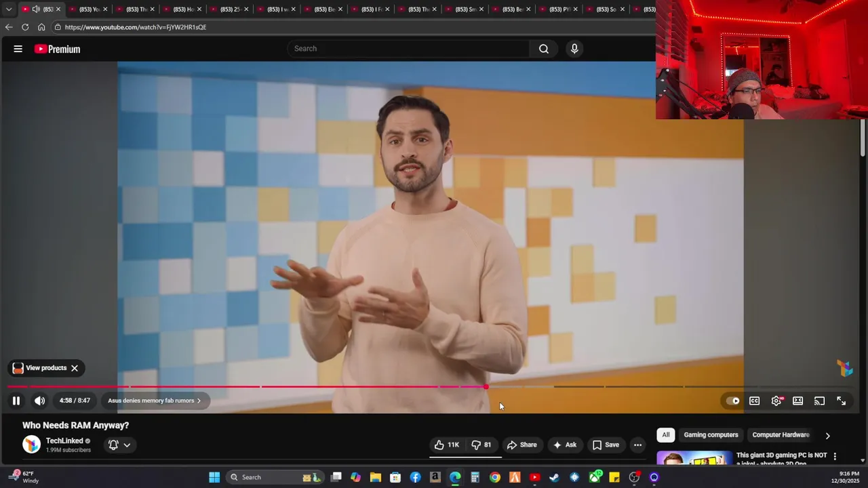Open the browser tab list dropdown
868x488 pixels.
(x=8, y=9)
